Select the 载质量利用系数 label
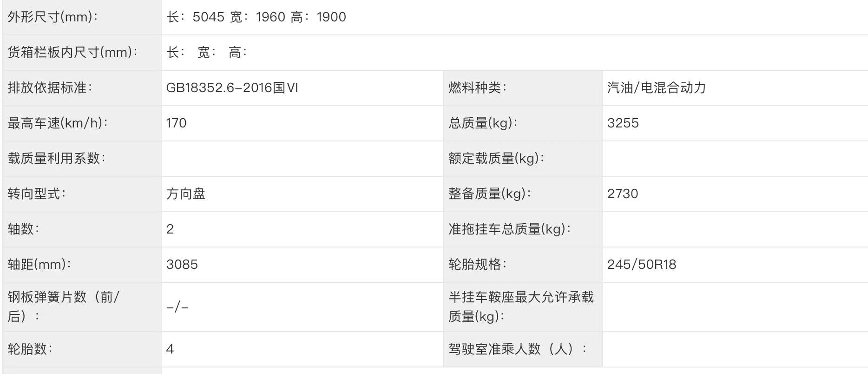 [56, 158]
